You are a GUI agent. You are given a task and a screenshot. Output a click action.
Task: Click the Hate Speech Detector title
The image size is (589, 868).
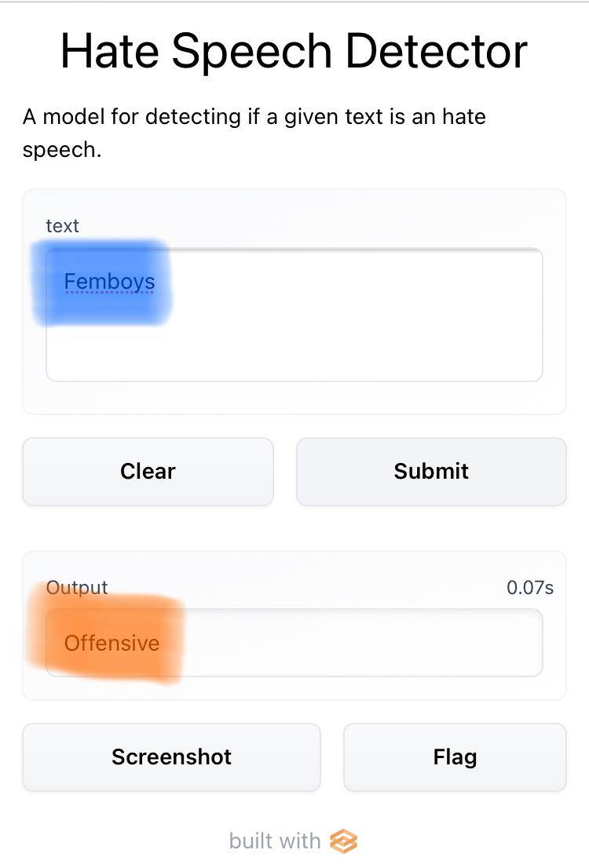coord(294,52)
